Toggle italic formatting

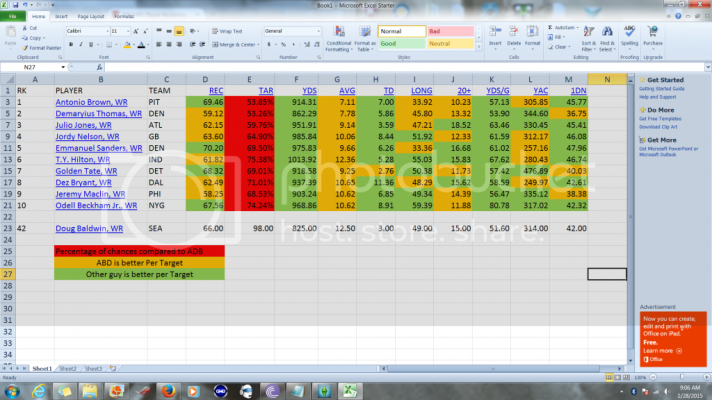[81, 44]
